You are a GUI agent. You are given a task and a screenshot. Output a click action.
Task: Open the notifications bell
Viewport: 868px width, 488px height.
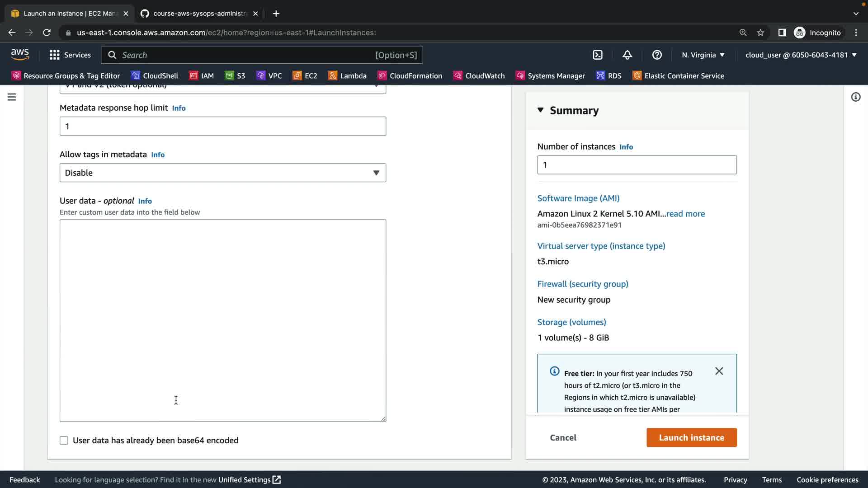(x=627, y=55)
